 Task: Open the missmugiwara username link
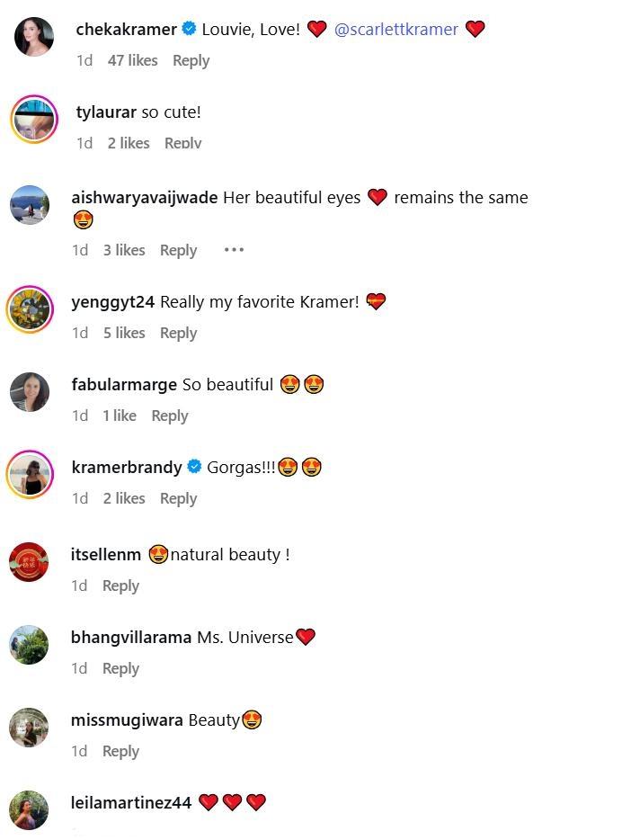(x=127, y=719)
